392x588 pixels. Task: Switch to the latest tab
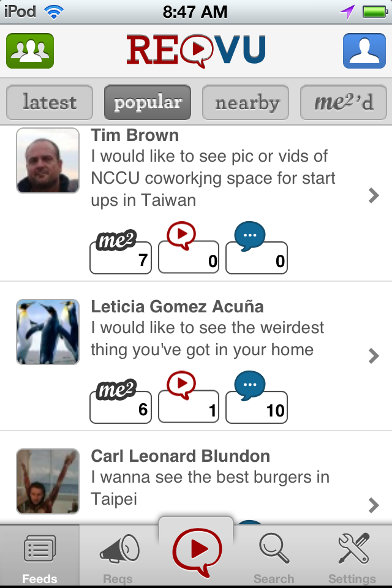coord(50,102)
